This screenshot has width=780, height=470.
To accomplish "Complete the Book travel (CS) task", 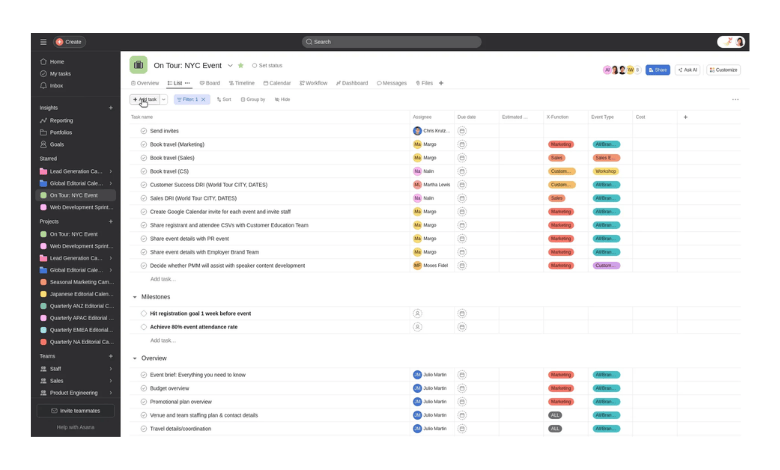I will [144, 171].
